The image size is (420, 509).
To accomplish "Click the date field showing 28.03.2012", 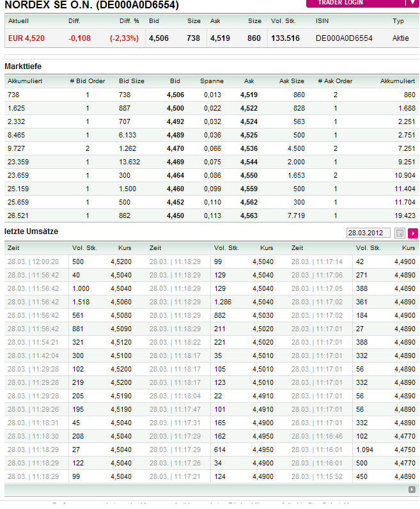I will (x=368, y=233).
